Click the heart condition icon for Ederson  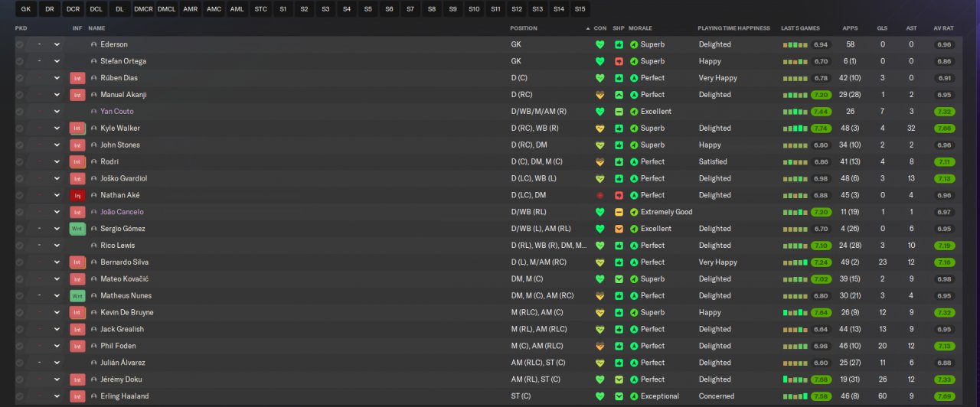(599, 44)
